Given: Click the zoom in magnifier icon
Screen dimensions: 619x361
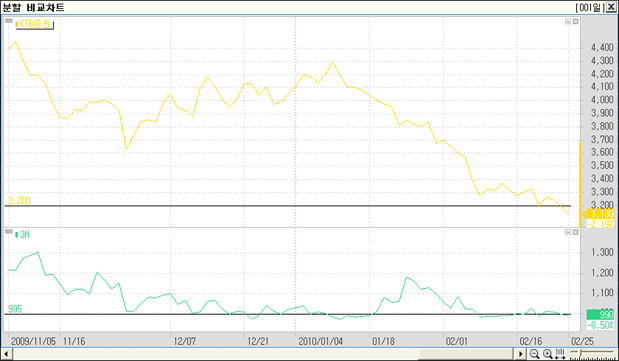Looking at the screenshot, I should [547, 353].
